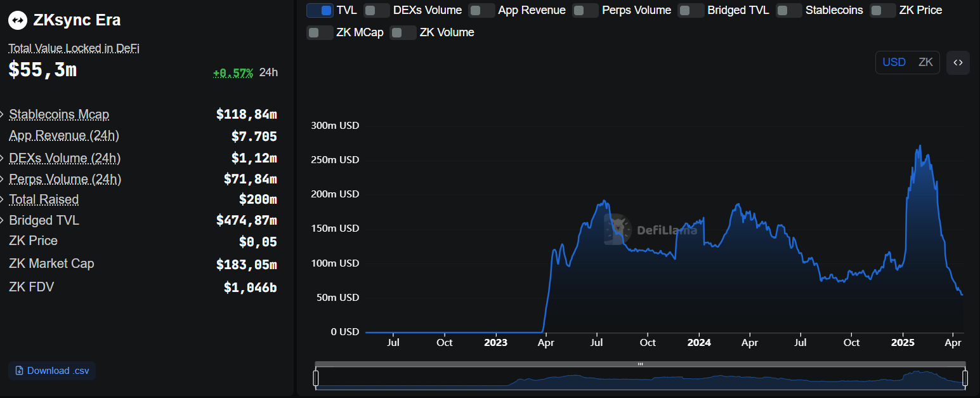Click the $55,3m TVL value

(x=42, y=70)
